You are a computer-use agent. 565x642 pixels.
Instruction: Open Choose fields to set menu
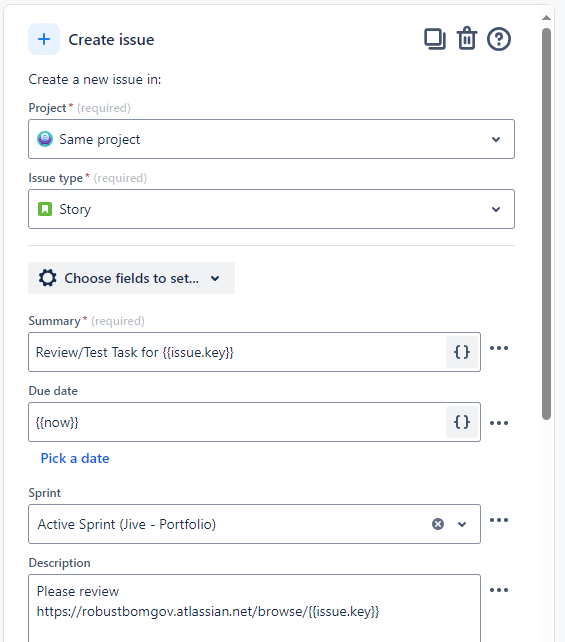coord(131,278)
